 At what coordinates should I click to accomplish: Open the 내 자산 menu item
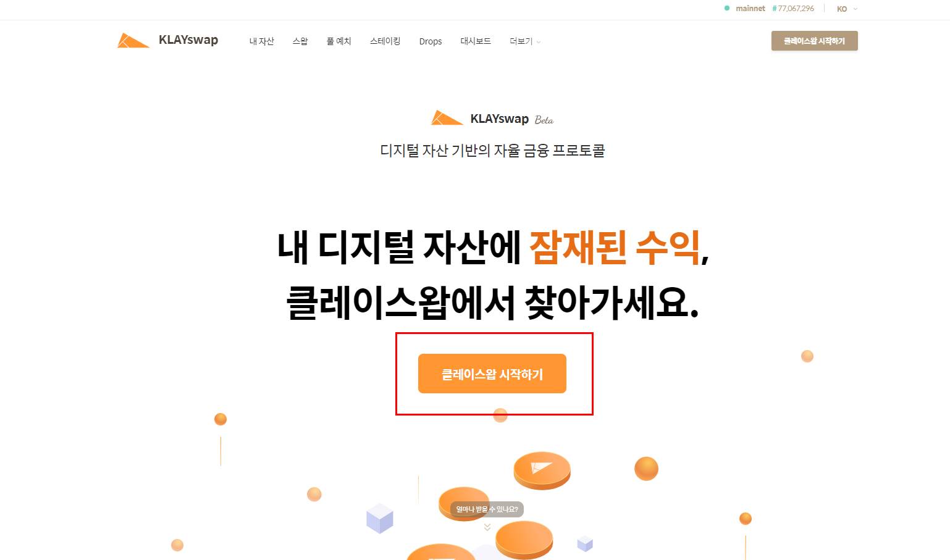261,41
